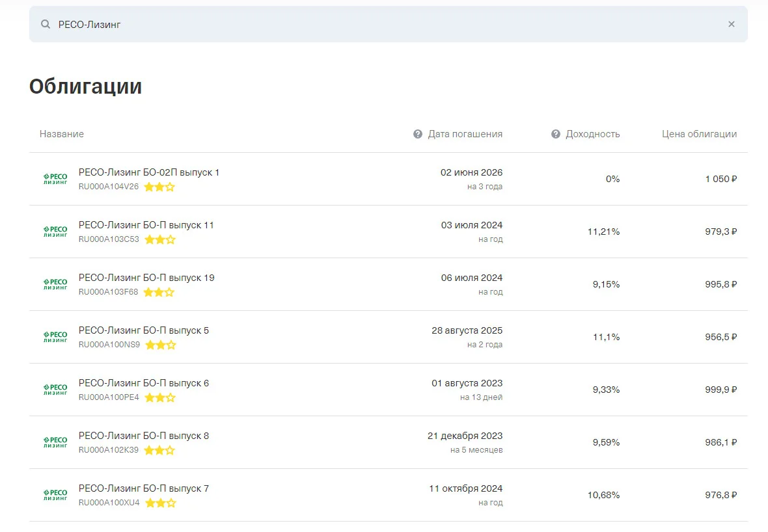Viewport: 768px width, 532px height.
Task: Click the Доходность column header text
Action: click(x=593, y=134)
